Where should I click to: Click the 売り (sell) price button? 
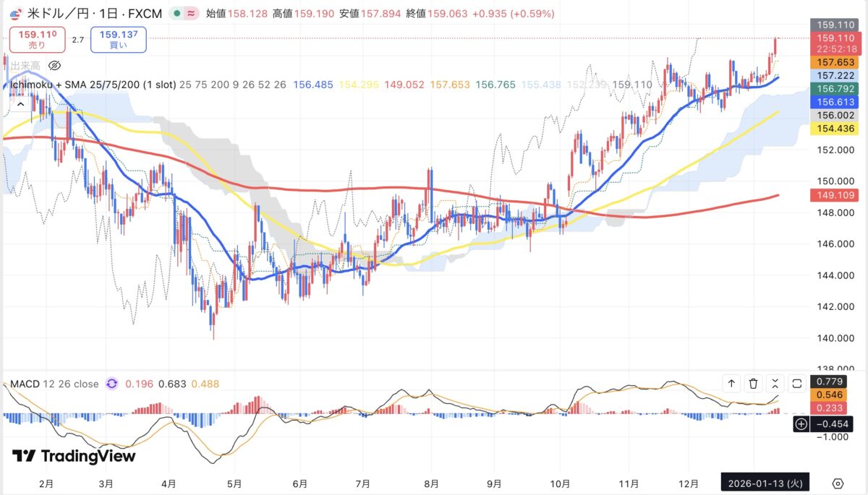[36, 39]
